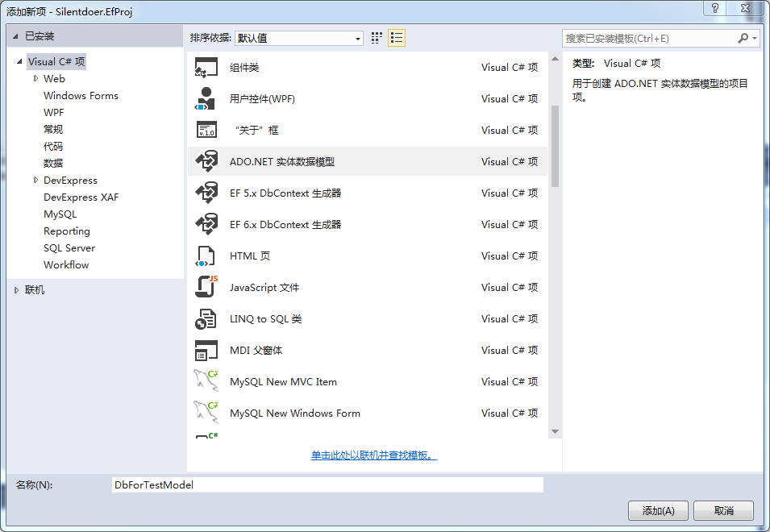Open the help question mark button
The width and height of the screenshot is (770, 532).
(x=714, y=8)
